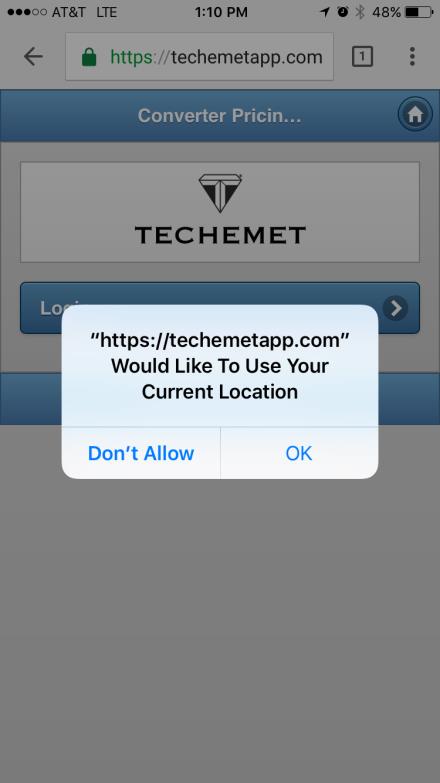
Task: Tap the battery icon in status bar
Action: (x=419, y=12)
